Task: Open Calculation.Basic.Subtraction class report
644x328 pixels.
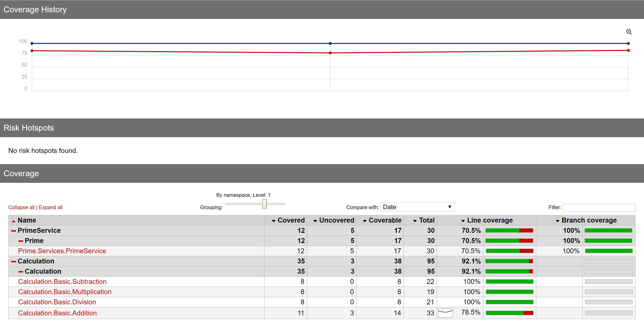Action: 62,282
